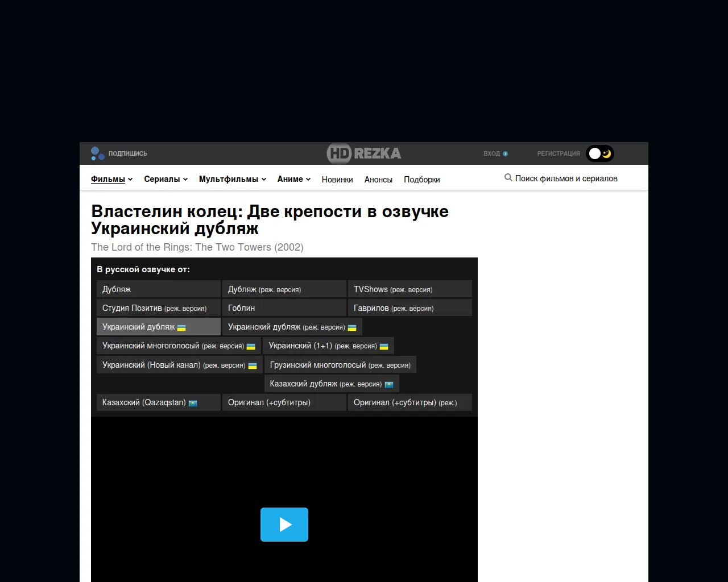Click the blue play button

284,525
